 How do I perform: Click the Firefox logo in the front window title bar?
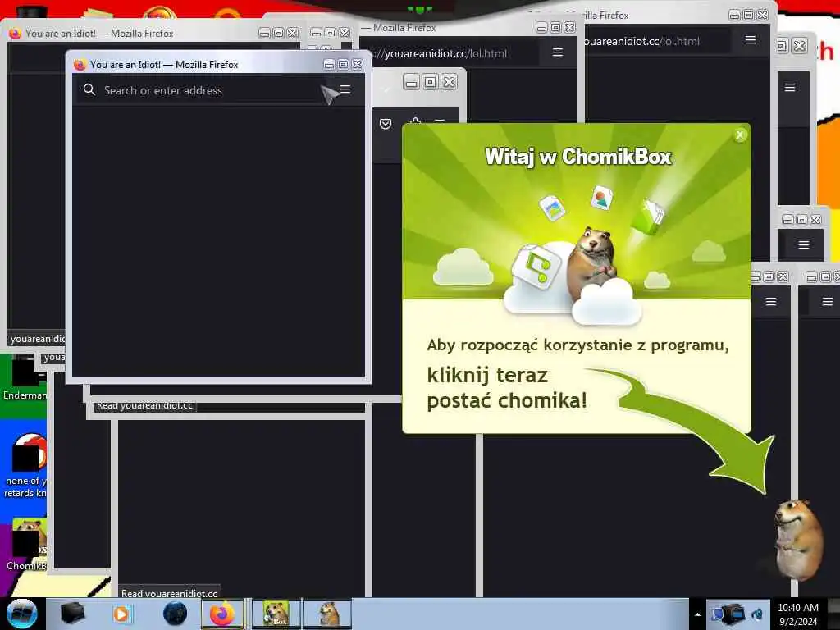click(x=80, y=64)
